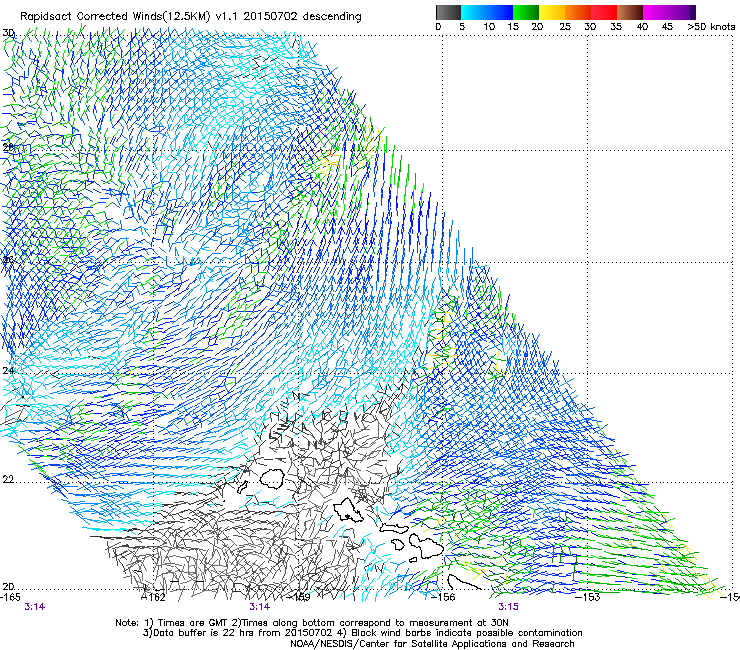
Task: Click the "3:14" time label left of -159
Action: 260,607
